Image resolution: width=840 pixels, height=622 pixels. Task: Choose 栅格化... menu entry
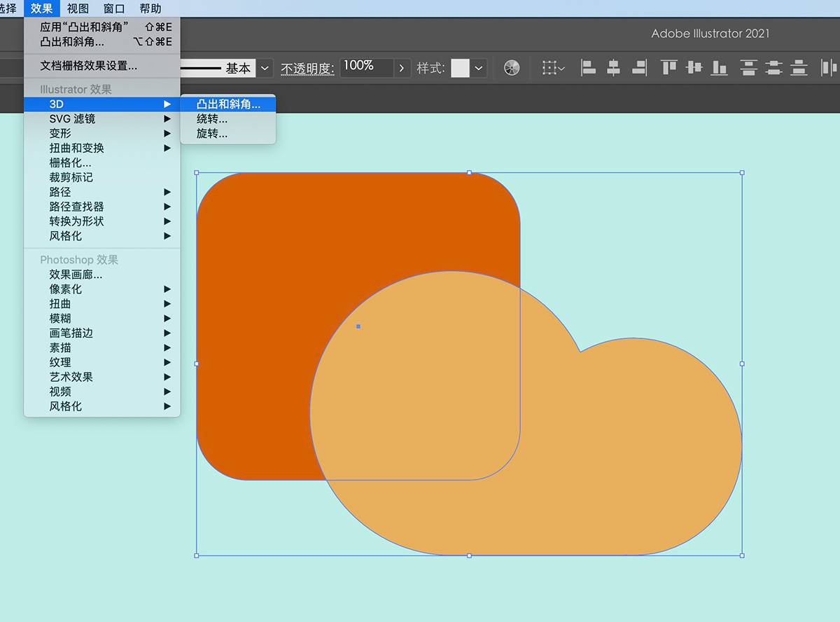[102, 163]
